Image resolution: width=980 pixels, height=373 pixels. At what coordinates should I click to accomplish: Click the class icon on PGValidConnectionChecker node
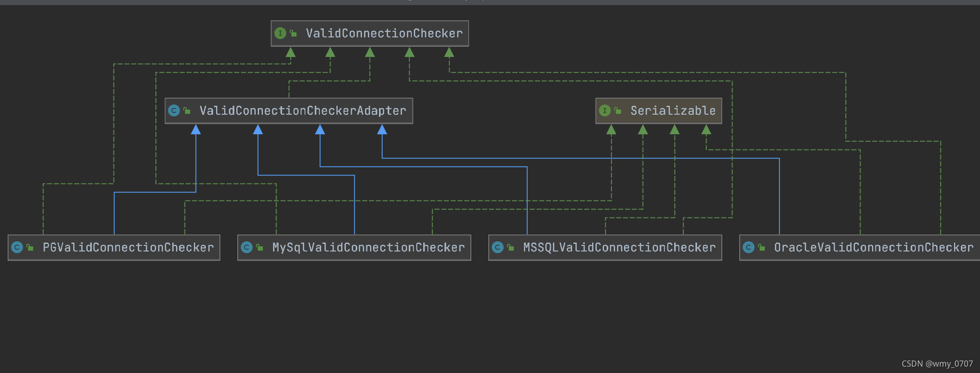click(x=17, y=247)
